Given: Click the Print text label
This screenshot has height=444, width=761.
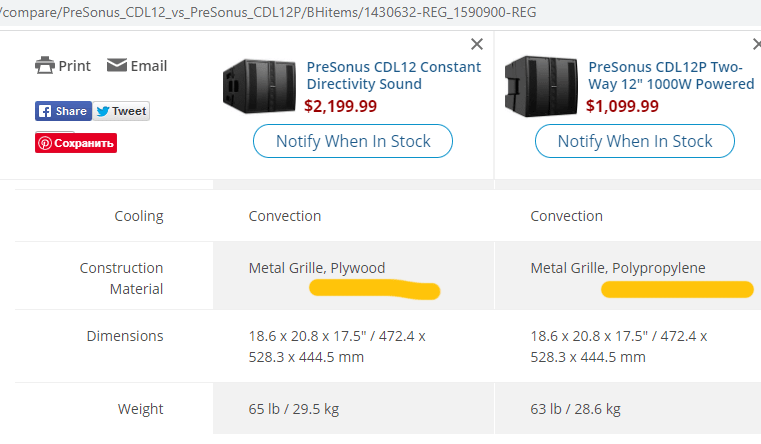Looking at the screenshot, I should click(x=74, y=66).
